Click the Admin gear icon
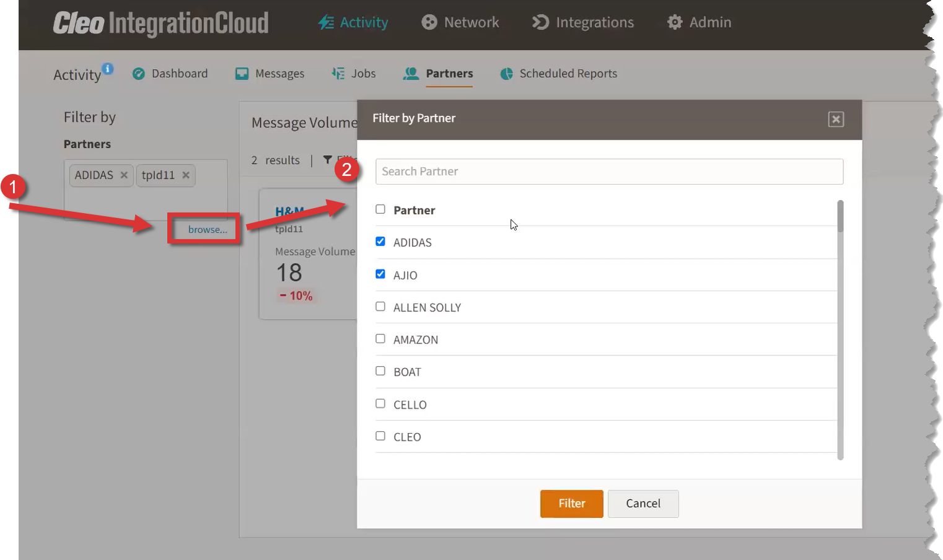Image resolution: width=943 pixels, height=560 pixels. point(674,22)
